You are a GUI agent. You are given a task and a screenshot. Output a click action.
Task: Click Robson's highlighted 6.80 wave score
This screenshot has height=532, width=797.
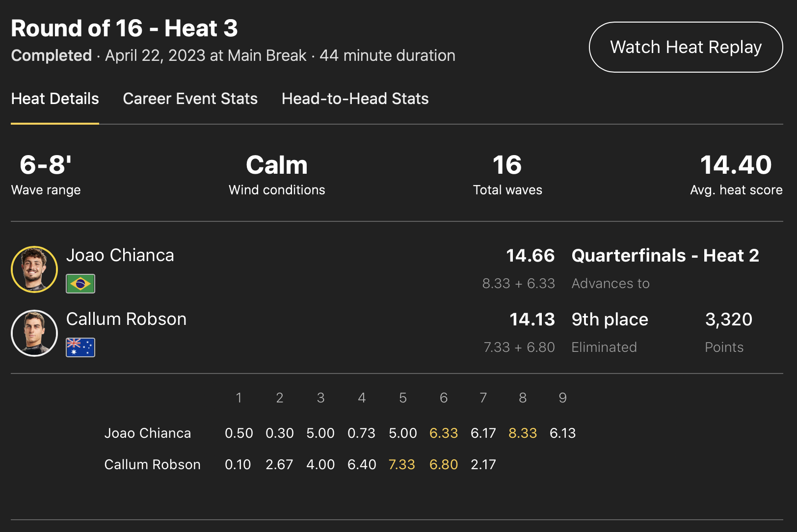coord(443,465)
